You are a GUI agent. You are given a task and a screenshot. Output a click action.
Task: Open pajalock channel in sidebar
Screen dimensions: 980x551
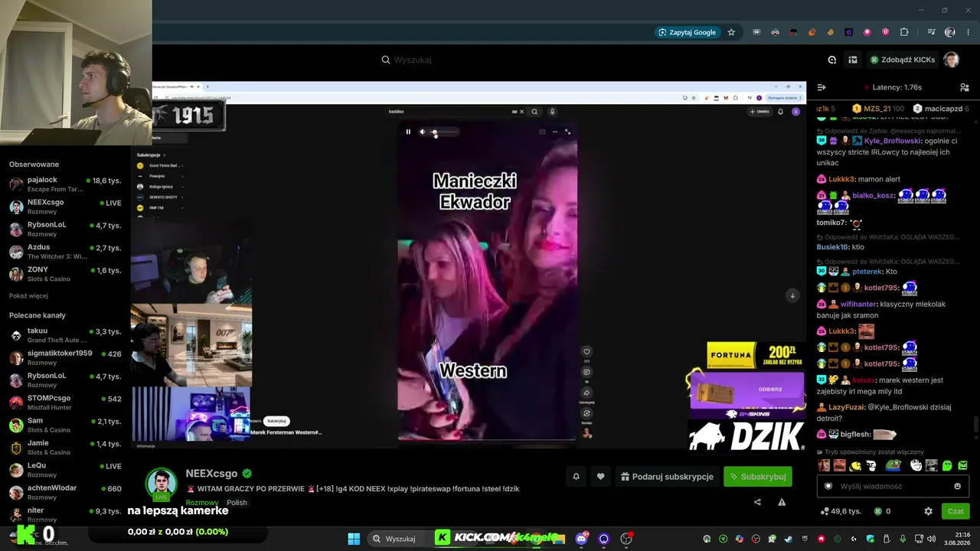coord(65,184)
